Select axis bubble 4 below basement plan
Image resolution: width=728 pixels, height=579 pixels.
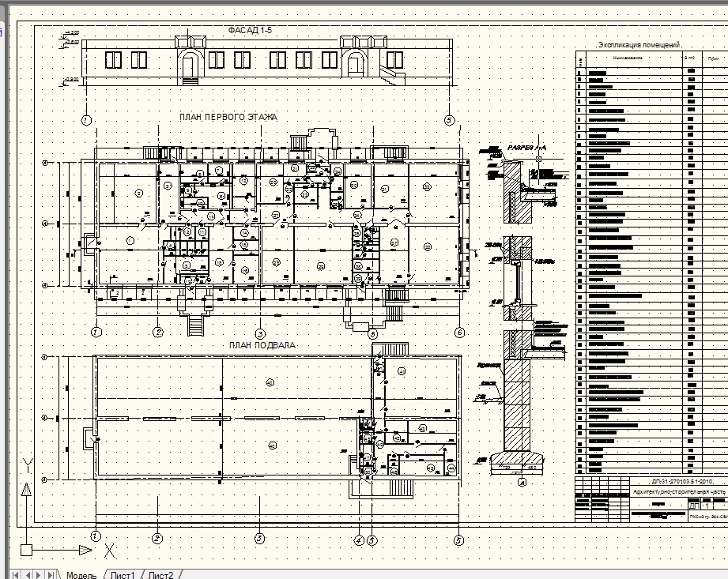[x=358, y=540]
